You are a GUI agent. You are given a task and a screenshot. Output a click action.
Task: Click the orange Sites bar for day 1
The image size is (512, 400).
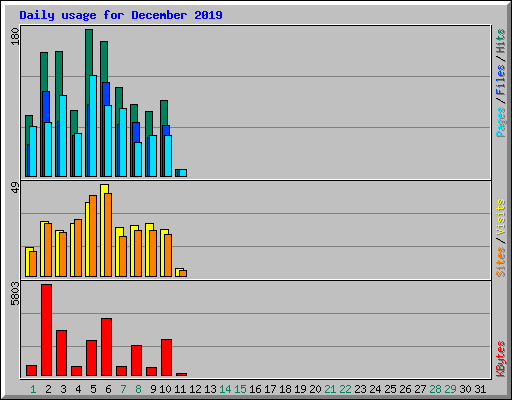[33, 264]
